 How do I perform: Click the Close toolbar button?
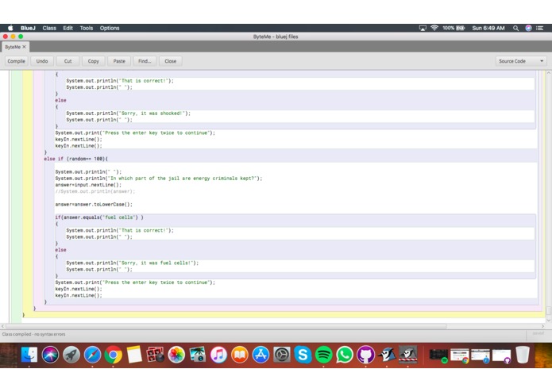point(171,61)
